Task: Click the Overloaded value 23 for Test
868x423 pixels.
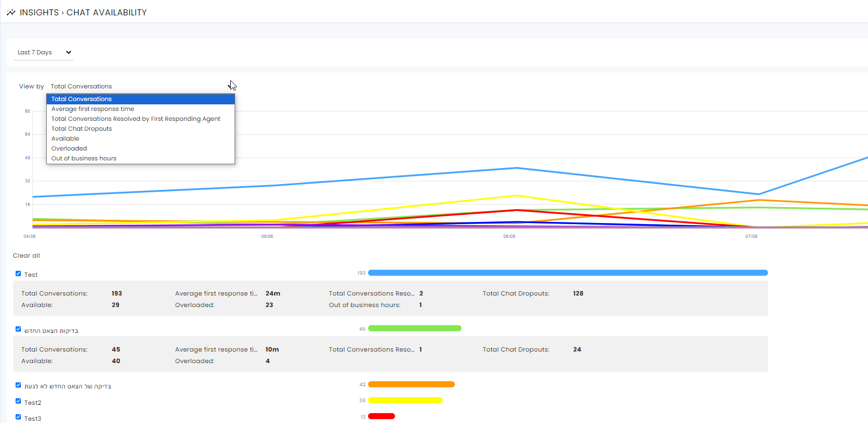Action: (x=269, y=305)
